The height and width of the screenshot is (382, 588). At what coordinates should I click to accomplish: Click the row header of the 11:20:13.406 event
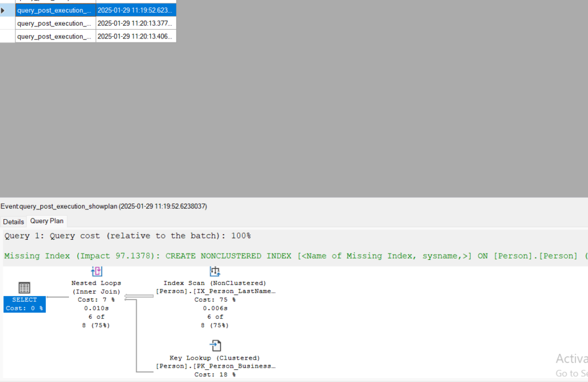point(7,36)
